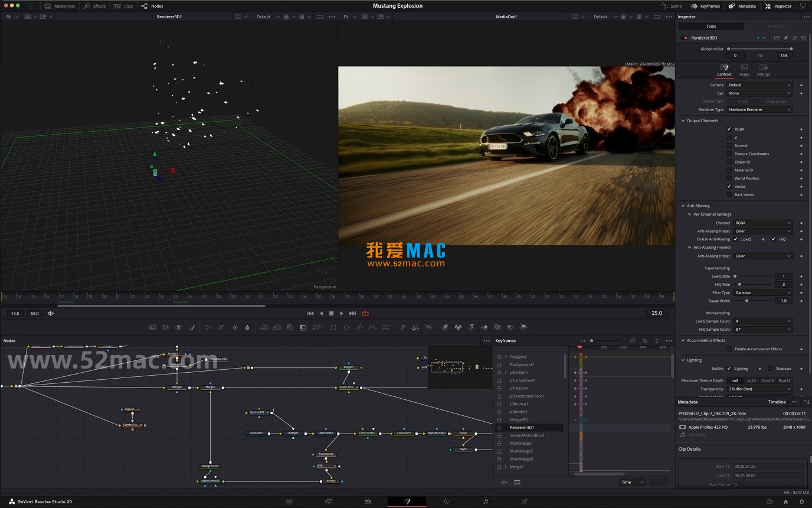Open the Color page at the bottom
The width and height of the screenshot is (812, 508).
pos(446,502)
